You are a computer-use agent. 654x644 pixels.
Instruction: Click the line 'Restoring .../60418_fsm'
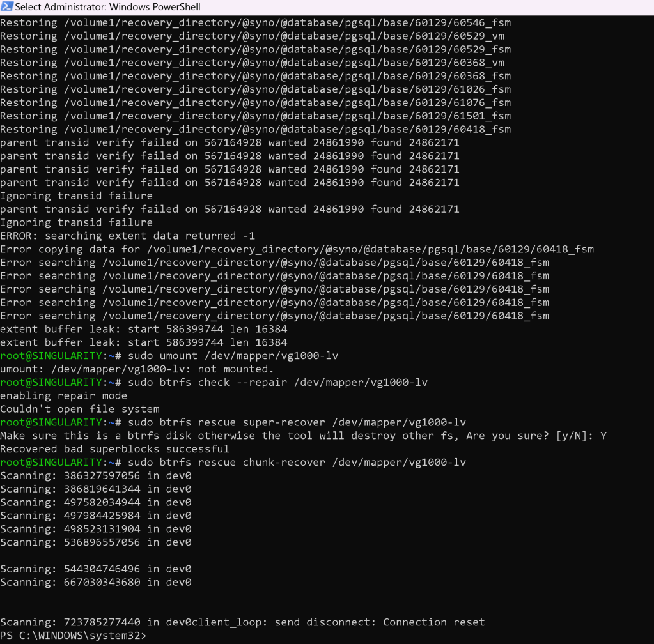pyautogui.click(x=255, y=130)
